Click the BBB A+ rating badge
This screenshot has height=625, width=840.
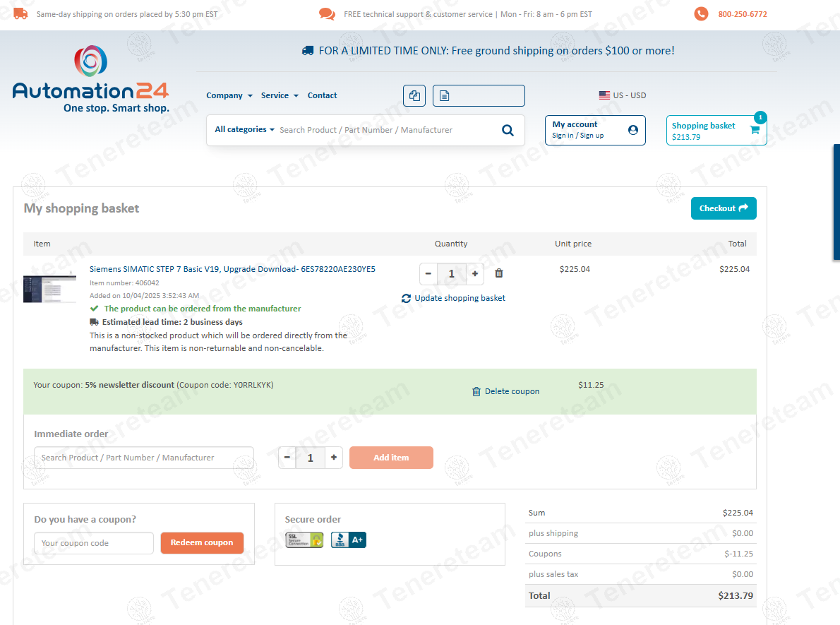(x=348, y=540)
